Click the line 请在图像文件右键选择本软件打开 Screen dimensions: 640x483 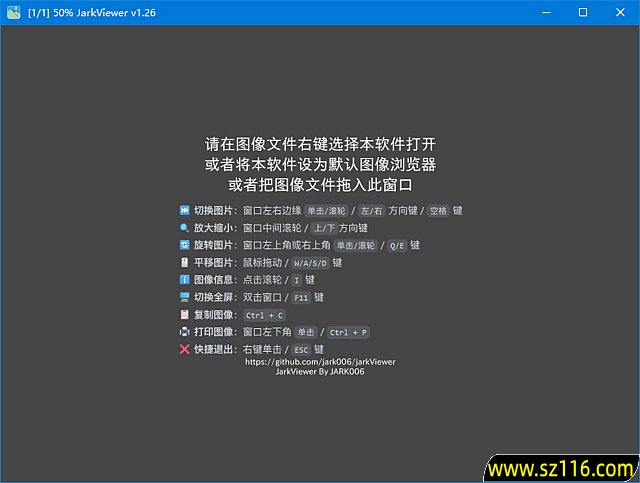click(x=320, y=144)
